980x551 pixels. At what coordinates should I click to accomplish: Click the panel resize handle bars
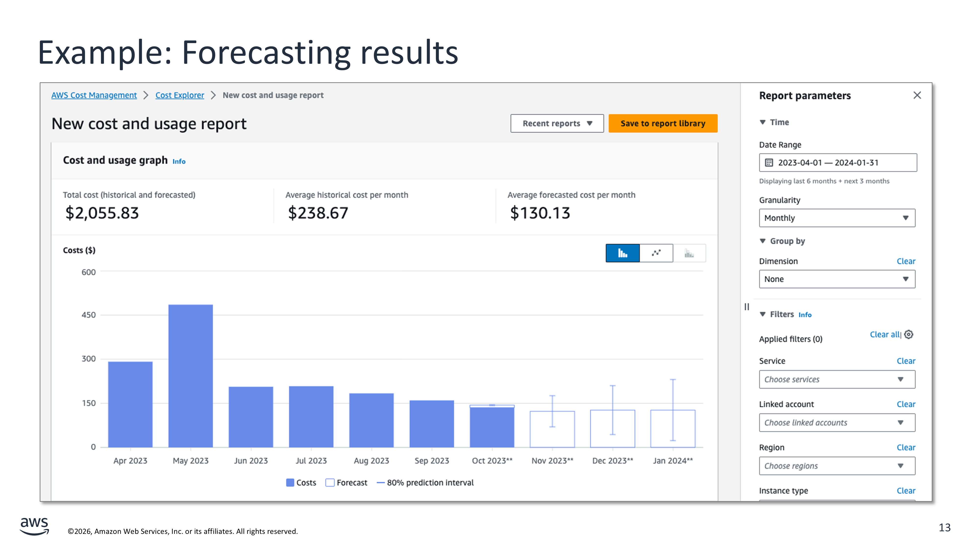(747, 307)
